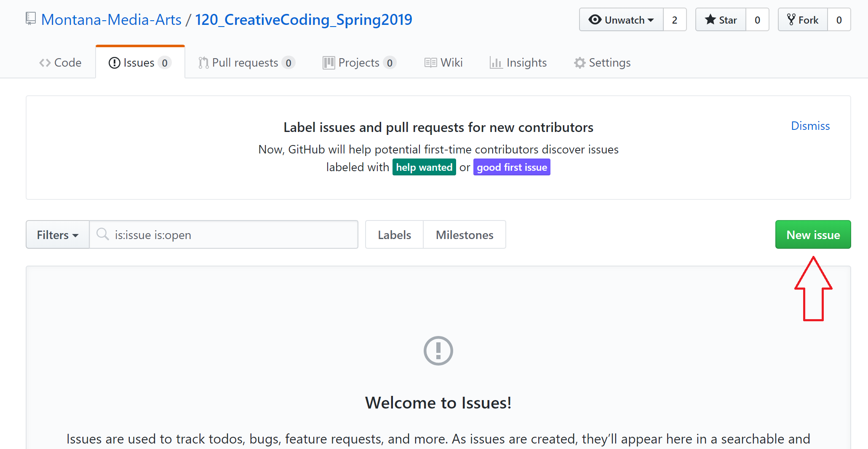Open the Pull requests tab
The image size is (868, 449).
(x=246, y=63)
